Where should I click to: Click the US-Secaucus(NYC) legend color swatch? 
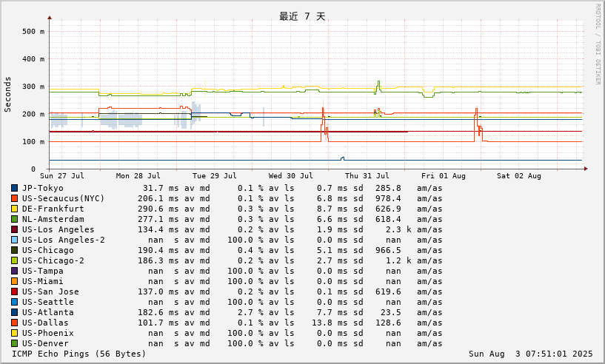click(14, 198)
